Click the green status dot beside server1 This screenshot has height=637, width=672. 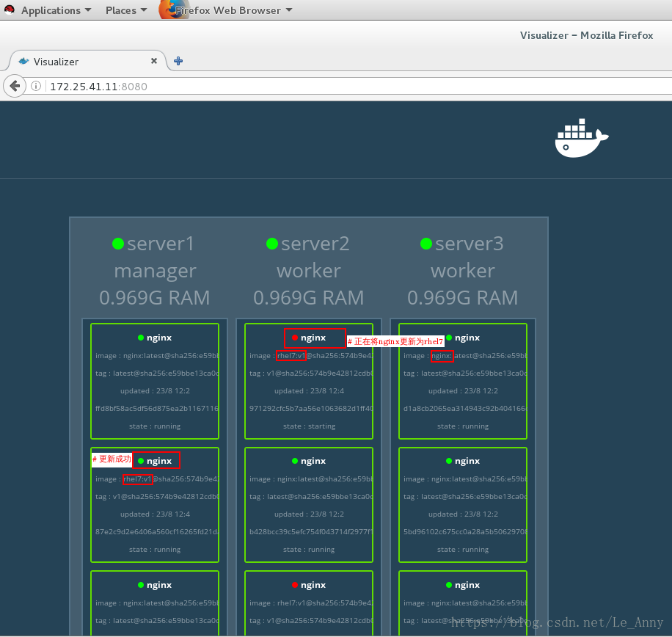118,244
